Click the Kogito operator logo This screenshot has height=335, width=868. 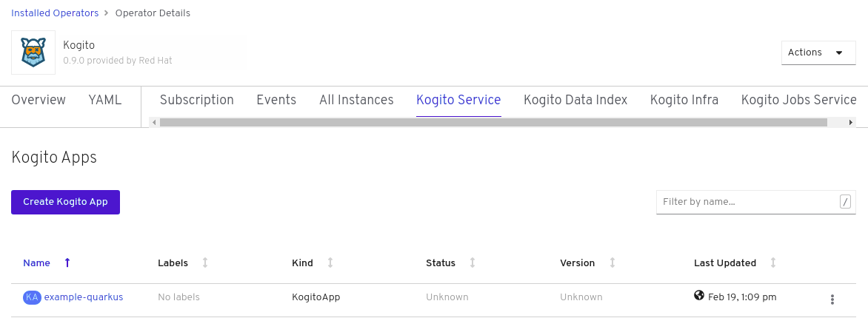click(x=33, y=53)
